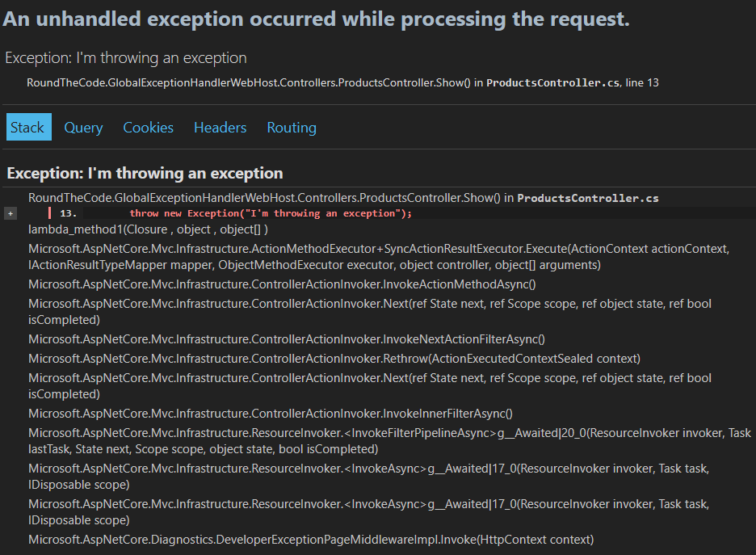Viewport: 756px width, 555px height.
Task: Open the Cookies tab
Action: pos(148,127)
